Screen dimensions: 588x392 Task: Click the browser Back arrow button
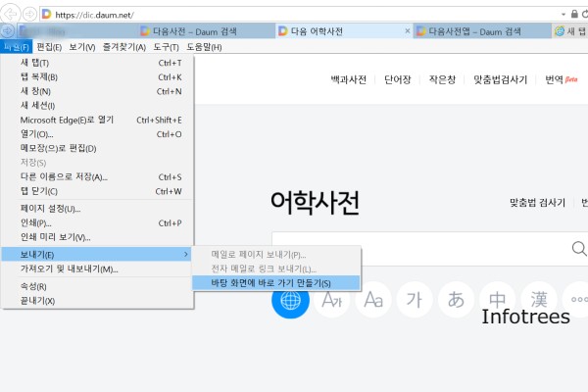11,14
